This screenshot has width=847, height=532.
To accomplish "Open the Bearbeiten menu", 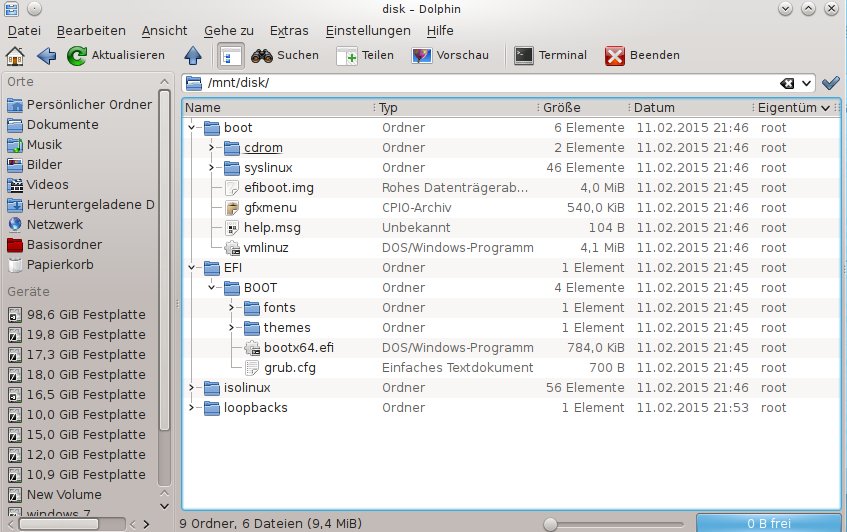I will [x=91, y=31].
